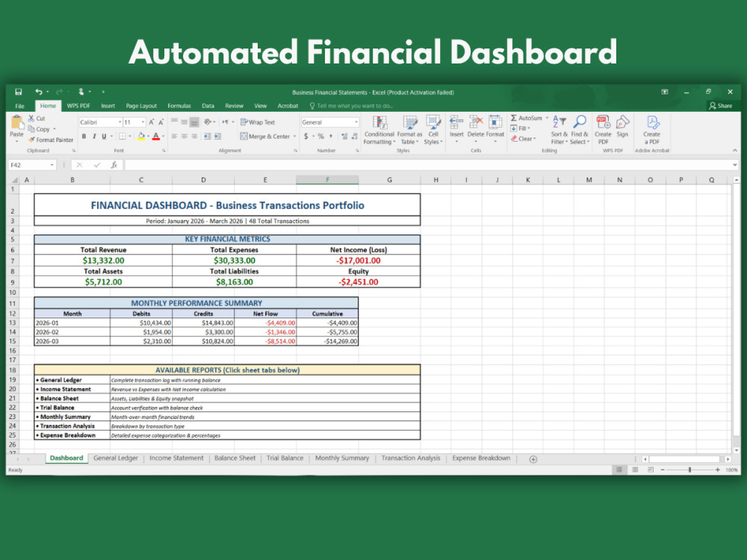Open Conditional Formatting menu
This screenshot has height=560, width=747.
coord(379,130)
